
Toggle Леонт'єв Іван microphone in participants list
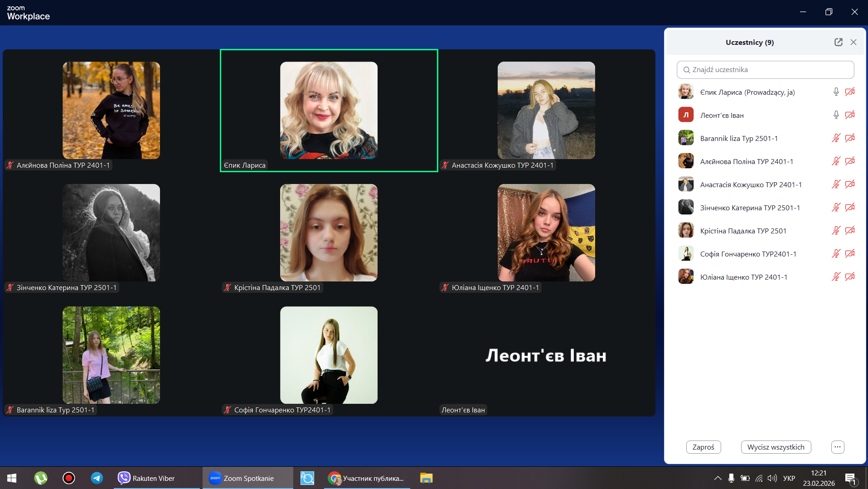point(836,115)
